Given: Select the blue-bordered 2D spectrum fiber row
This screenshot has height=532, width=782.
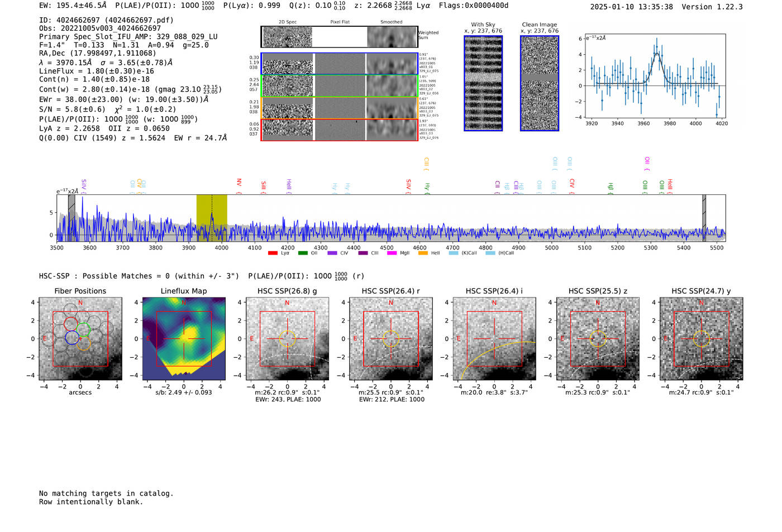Looking at the screenshot, I should pos(339,64).
